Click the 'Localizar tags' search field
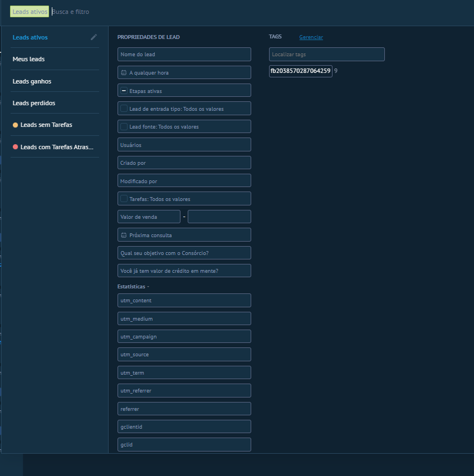Image resolution: width=474 pixels, height=476 pixels. pos(326,55)
